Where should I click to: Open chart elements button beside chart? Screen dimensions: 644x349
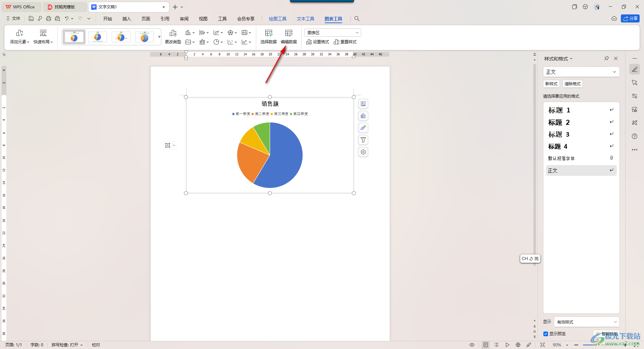tap(363, 116)
